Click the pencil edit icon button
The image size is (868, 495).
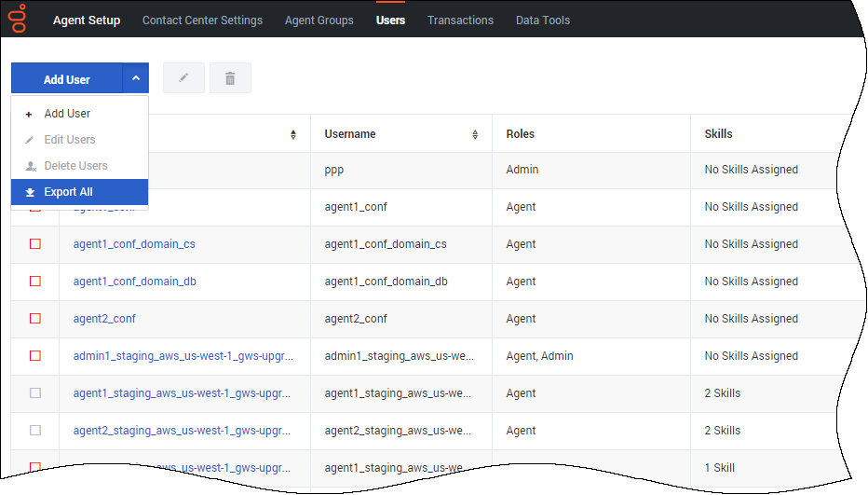(x=183, y=79)
